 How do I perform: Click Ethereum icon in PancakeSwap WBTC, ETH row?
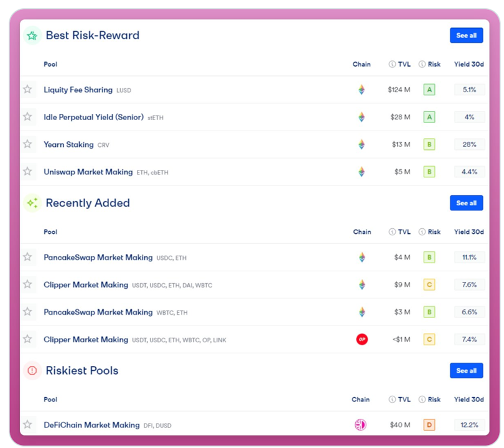(362, 312)
